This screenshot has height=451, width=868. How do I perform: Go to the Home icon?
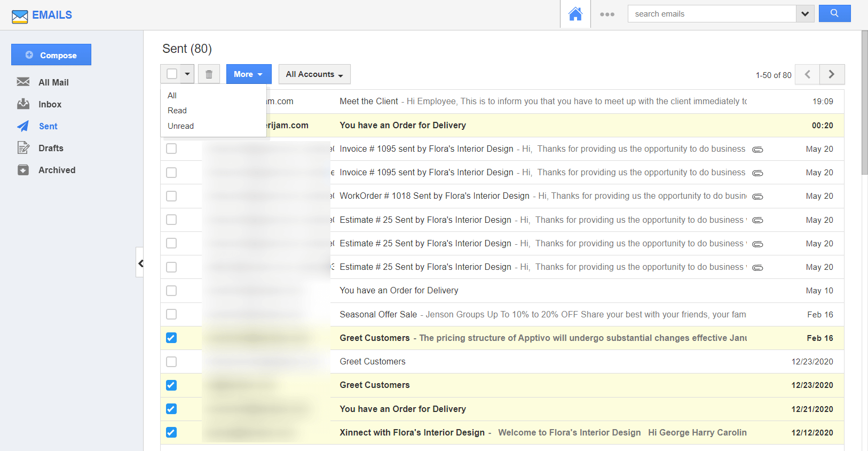(575, 14)
